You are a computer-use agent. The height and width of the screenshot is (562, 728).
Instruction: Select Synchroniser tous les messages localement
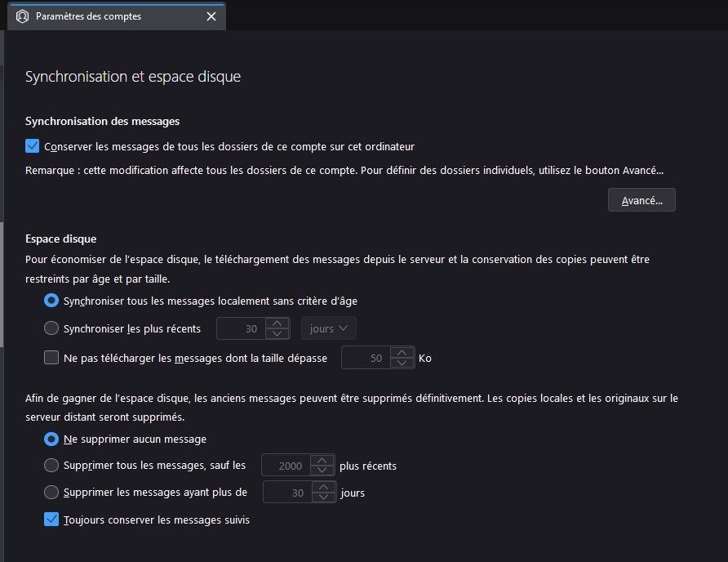click(51, 301)
